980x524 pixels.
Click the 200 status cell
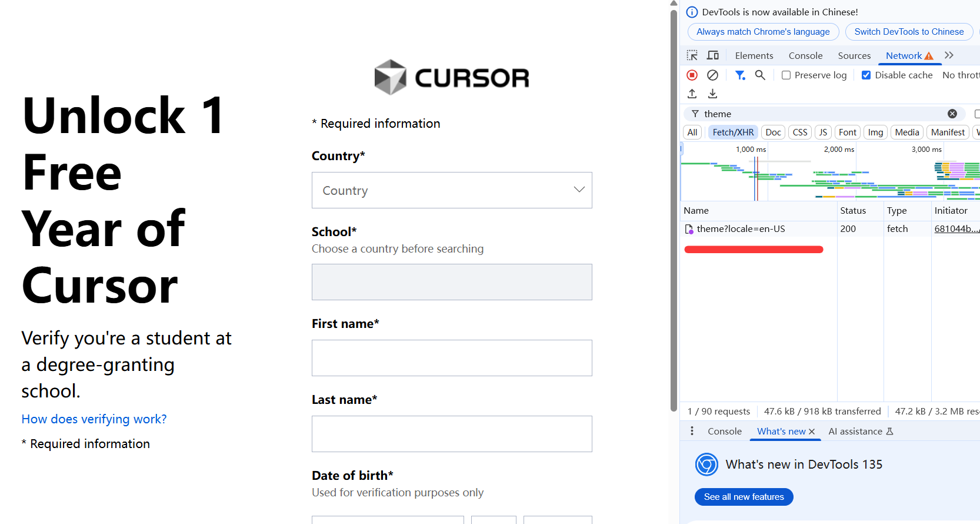[x=860, y=229]
